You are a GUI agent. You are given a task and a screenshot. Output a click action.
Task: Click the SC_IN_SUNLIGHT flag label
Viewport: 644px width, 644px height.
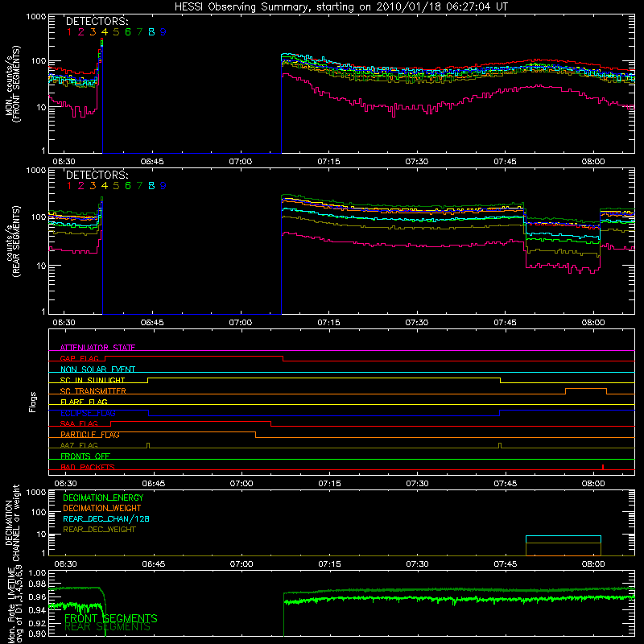click(93, 380)
